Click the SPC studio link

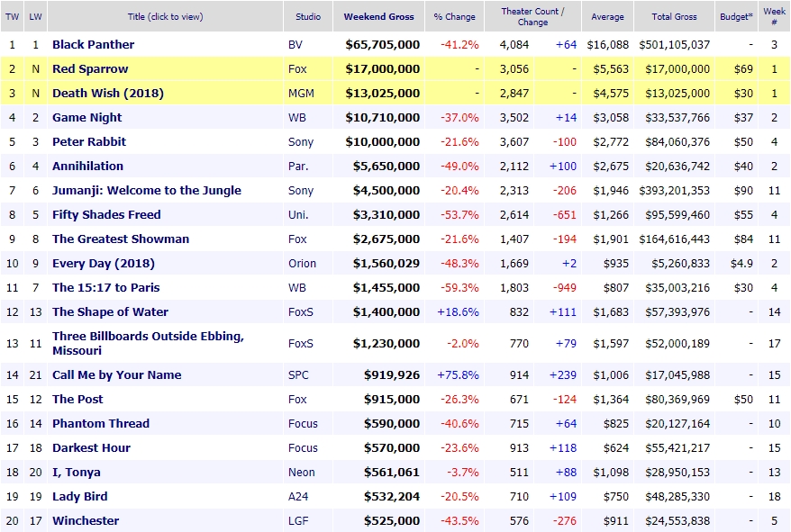click(298, 374)
